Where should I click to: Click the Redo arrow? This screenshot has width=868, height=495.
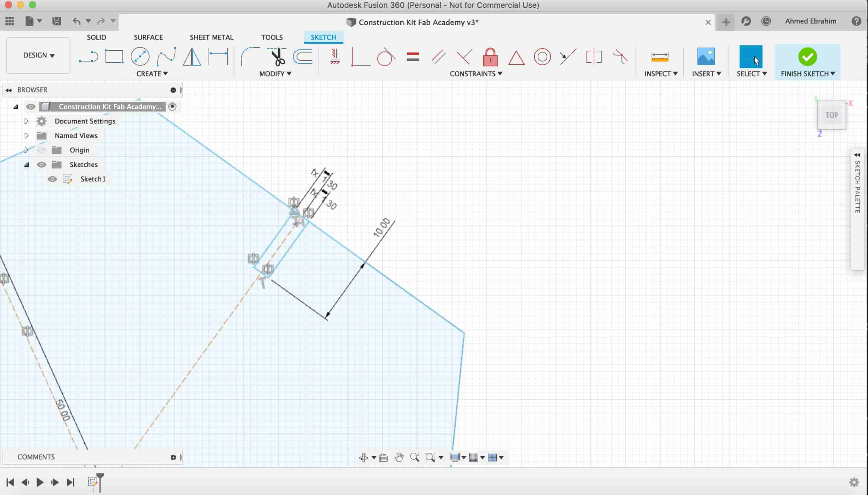(x=101, y=21)
